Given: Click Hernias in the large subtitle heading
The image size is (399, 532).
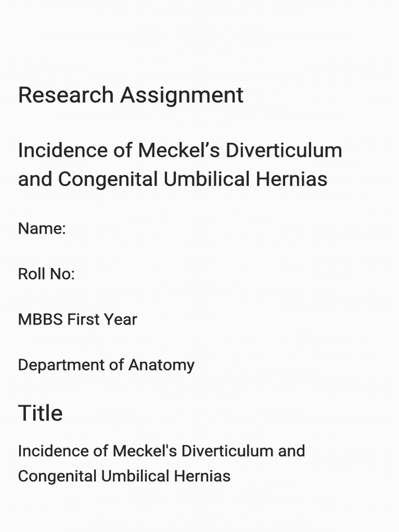Looking at the screenshot, I should click(291, 179).
